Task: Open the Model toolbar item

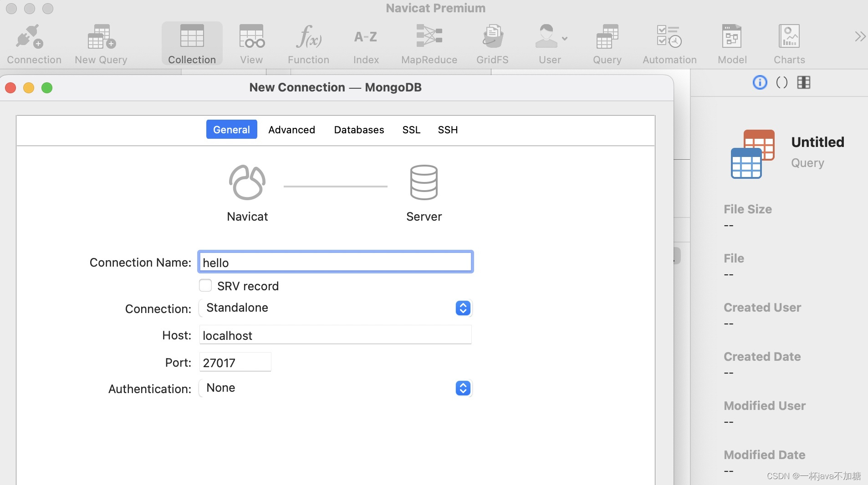Action: pos(732,44)
